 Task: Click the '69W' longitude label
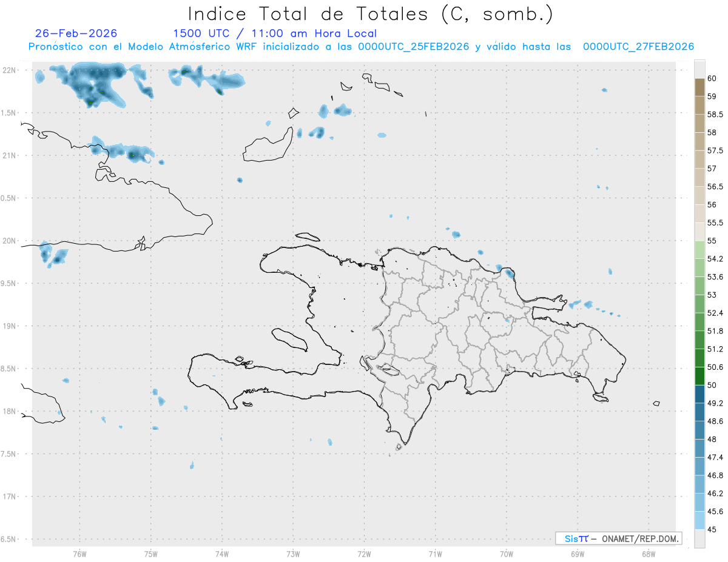(578, 554)
